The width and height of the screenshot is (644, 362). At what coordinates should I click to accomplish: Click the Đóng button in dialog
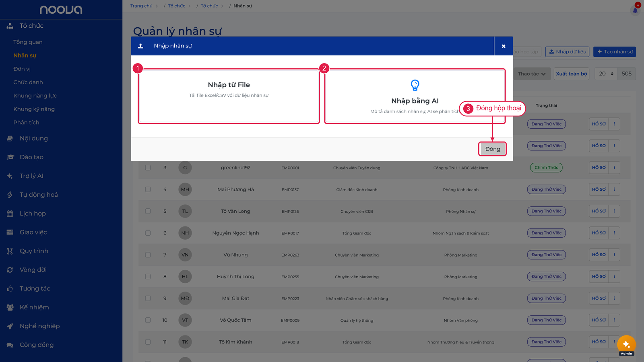click(493, 149)
